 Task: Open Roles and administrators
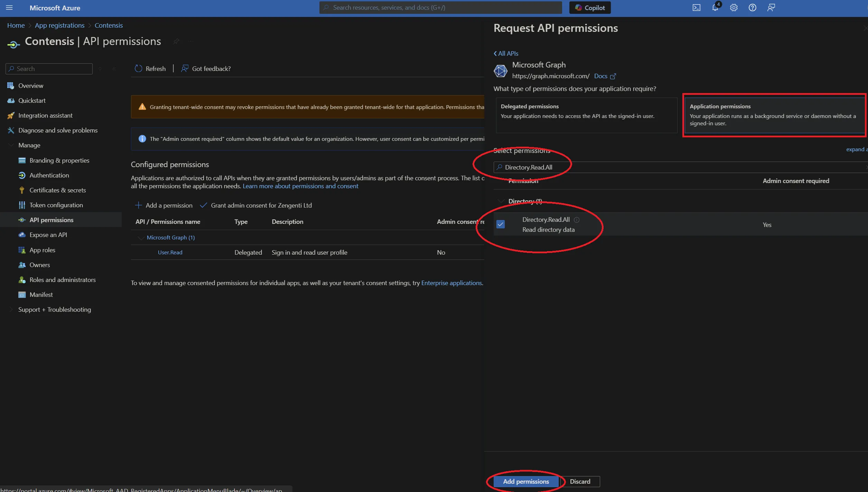[x=62, y=280]
